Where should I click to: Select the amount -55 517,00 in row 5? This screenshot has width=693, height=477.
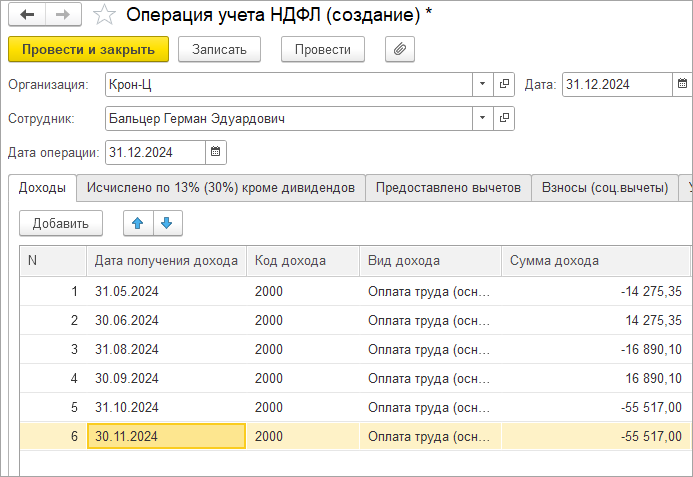tap(595, 407)
